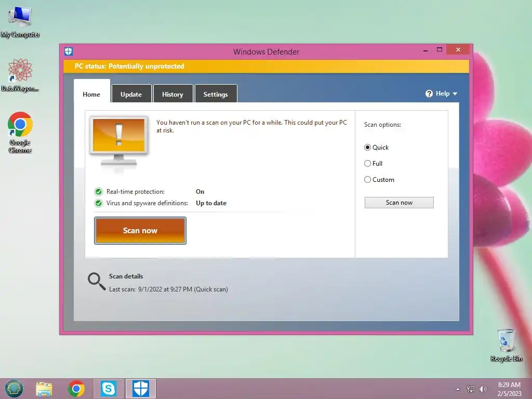The height and width of the screenshot is (399, 532).
Task: Click Windows Defender shield icon in title bar
Action: point(69,51)
